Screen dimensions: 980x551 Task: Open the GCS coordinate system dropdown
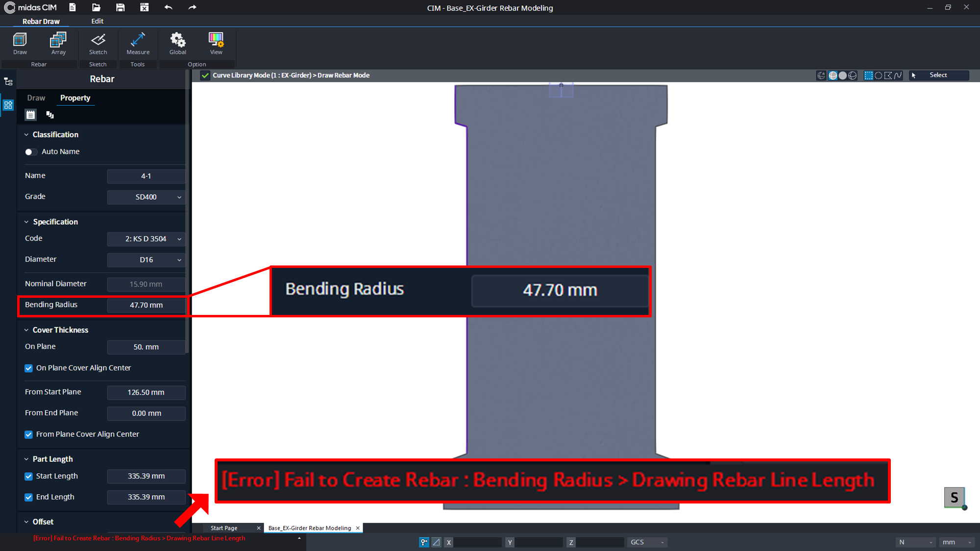coord(647,542)
